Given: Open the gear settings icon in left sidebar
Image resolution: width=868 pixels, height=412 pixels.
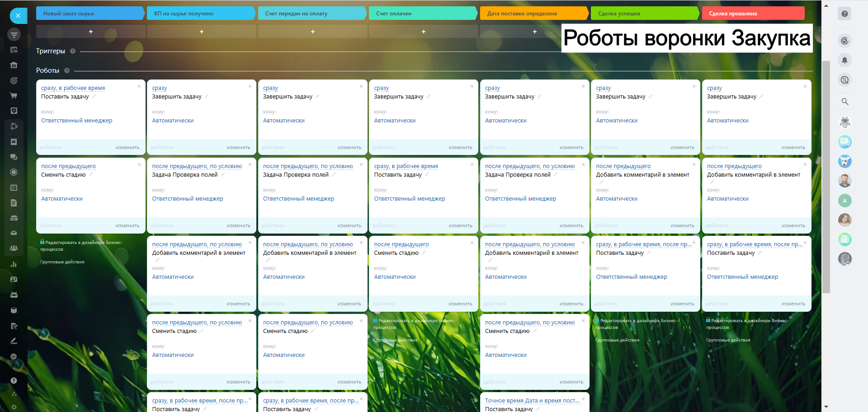Looking at the screenshot, I should pos(14,407).
